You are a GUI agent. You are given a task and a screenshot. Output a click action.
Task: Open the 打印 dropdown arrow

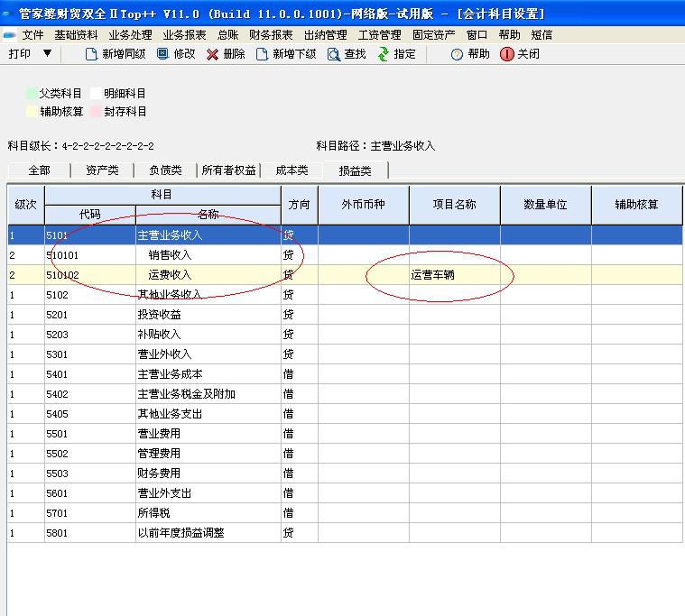click(x=47, y=53)
